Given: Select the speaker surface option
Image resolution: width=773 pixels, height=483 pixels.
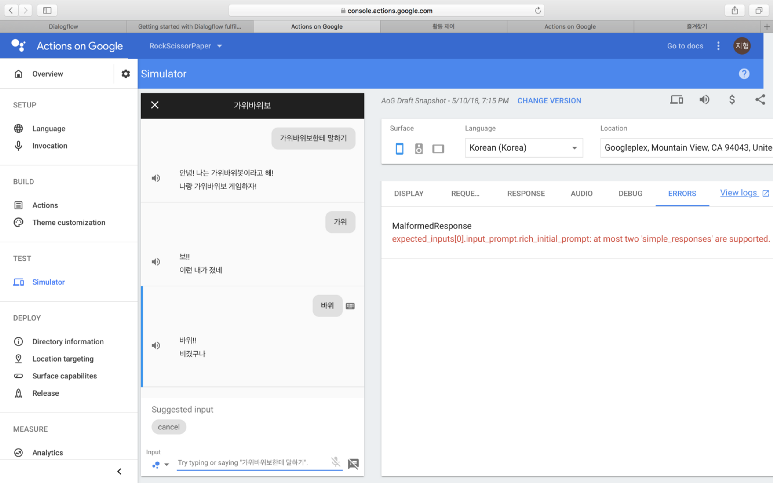Looking at the screenshot, I should (419, 148).
